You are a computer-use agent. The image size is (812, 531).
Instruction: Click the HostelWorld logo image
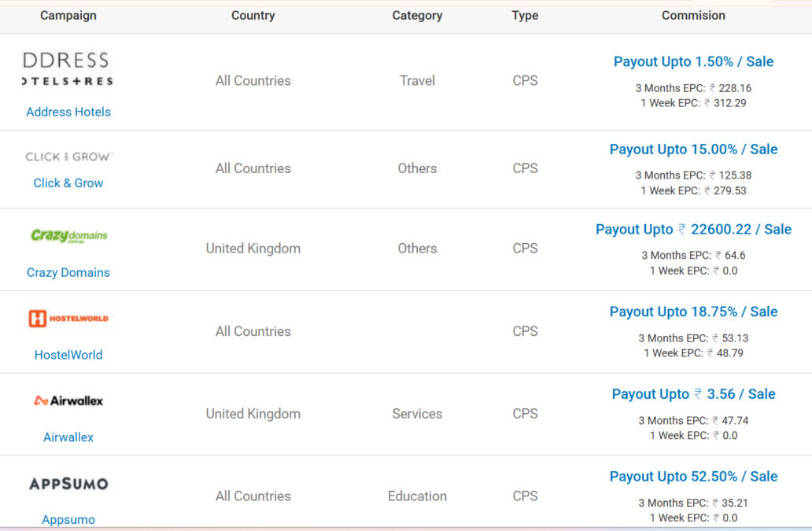click(68, 319)
